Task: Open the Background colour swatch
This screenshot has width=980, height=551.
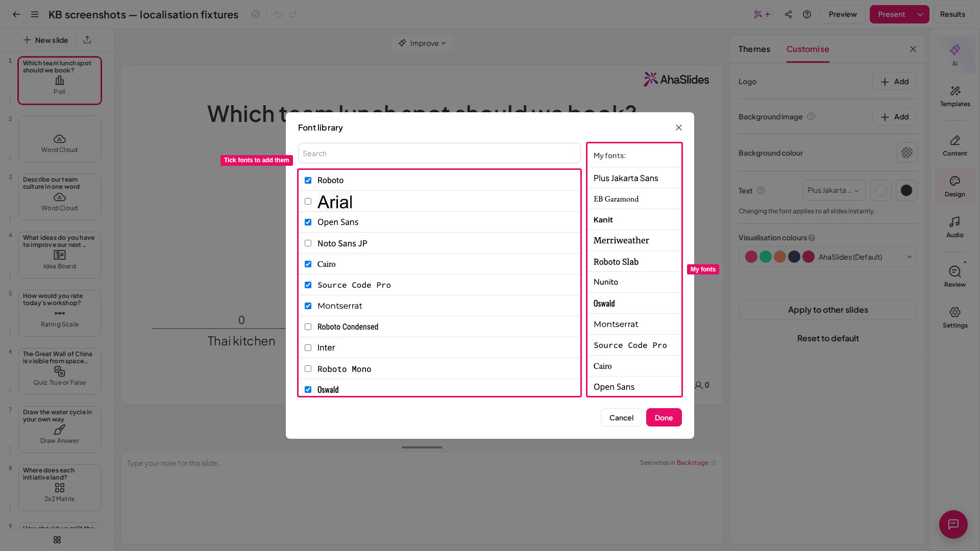Action: point(906,153)
